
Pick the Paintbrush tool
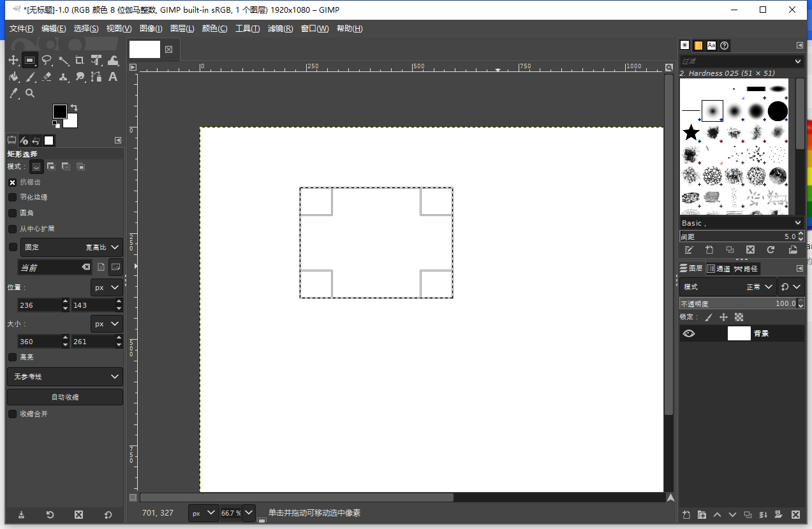coord(31,76)
